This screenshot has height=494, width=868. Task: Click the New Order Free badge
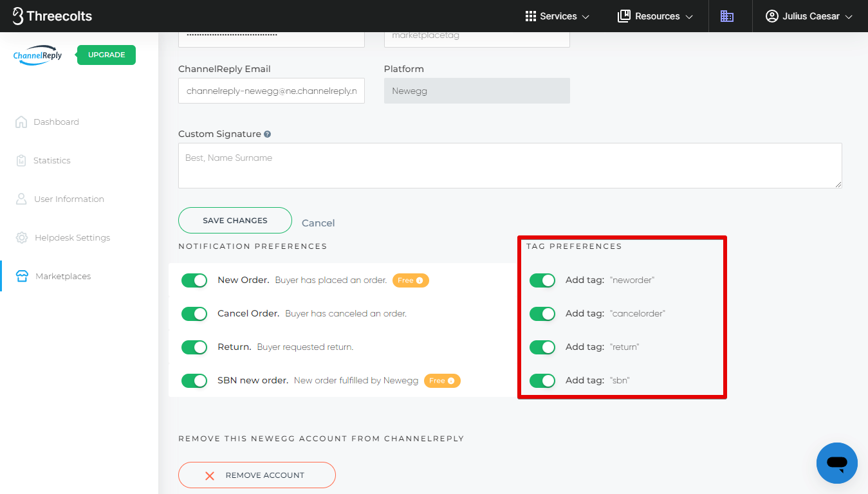click(x=411, y=280)
